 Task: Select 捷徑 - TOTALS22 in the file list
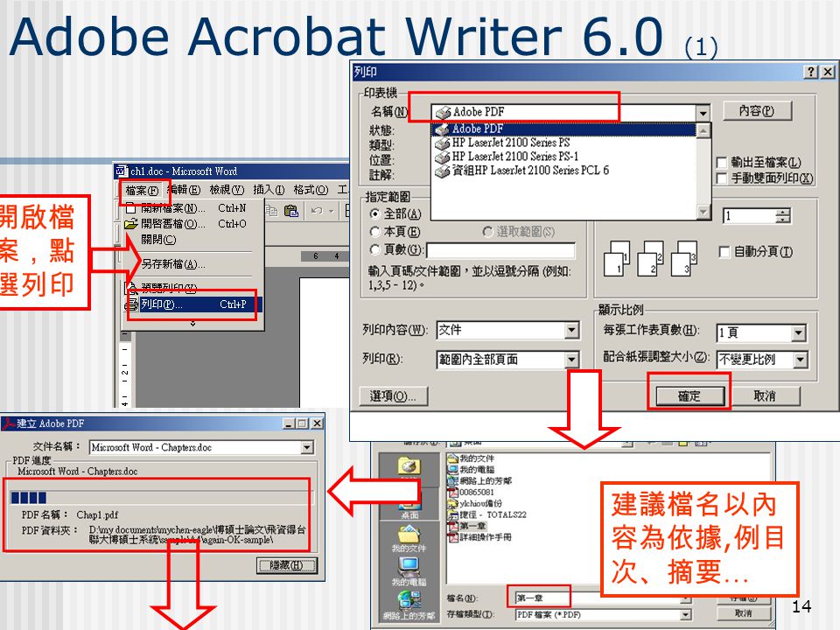(487, 514)
